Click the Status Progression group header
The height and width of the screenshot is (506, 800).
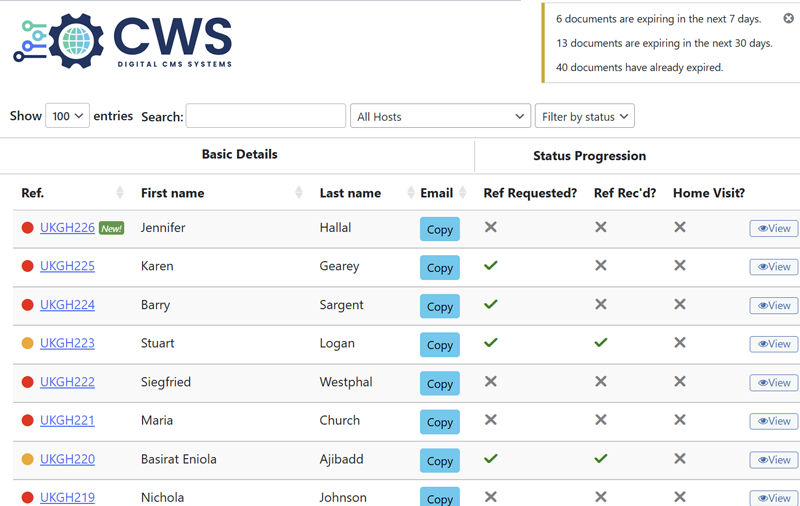coord(589,156)
